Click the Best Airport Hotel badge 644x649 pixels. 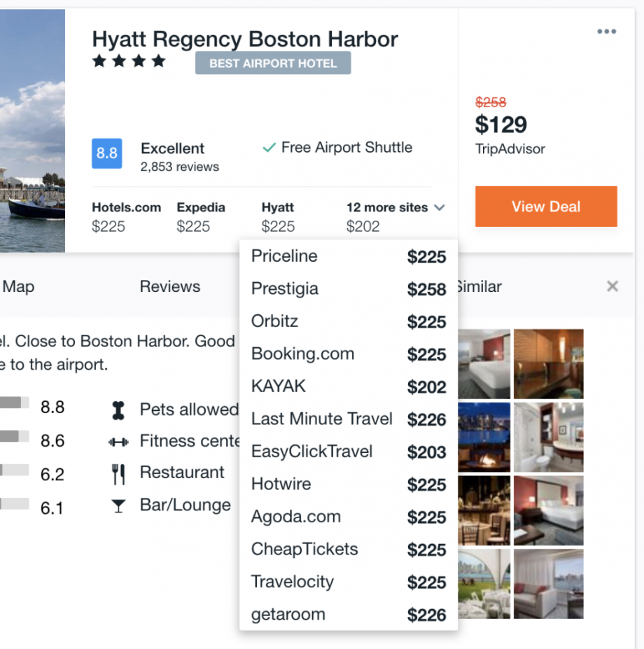click(x=273, y=63)
